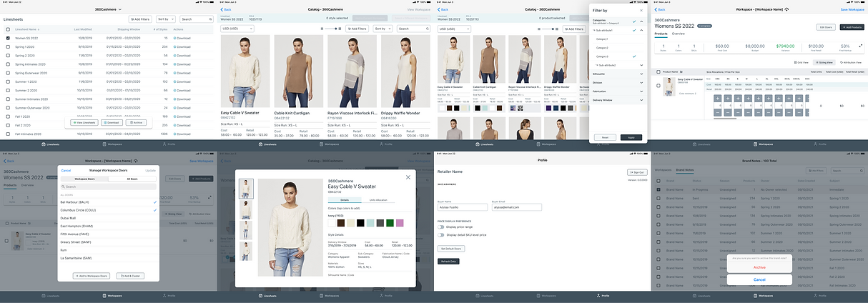Uncheck Category3 in the Filter by panel

point(634,56)
